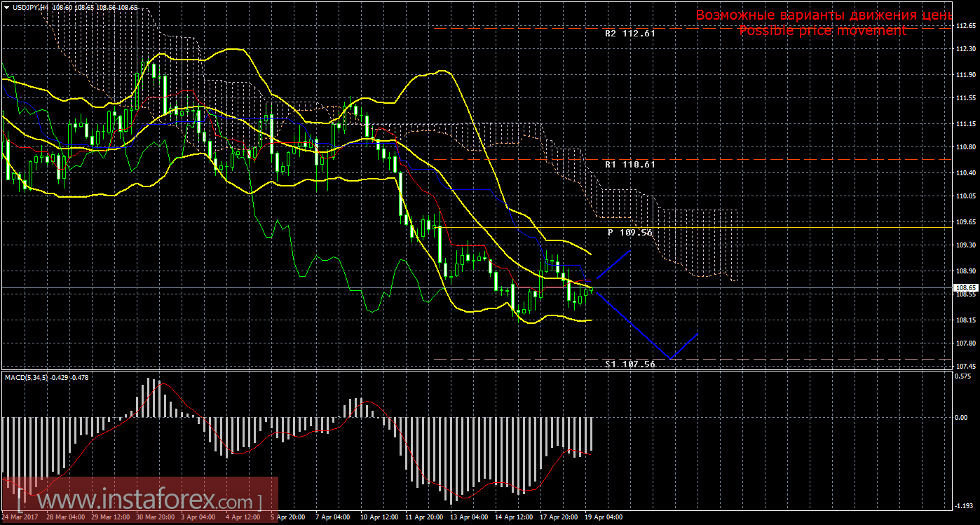The width and height of the screenshot is (980, 525).
Task: Click the red 'Possible price movement' caption
Action: [822, 31]
